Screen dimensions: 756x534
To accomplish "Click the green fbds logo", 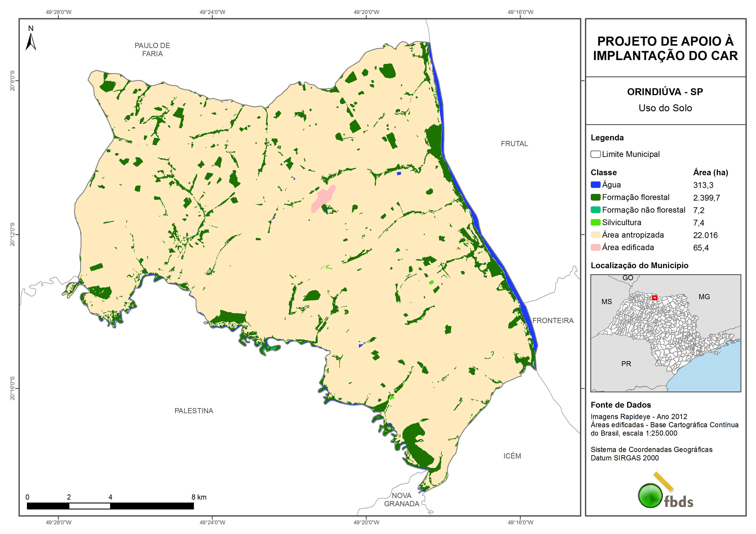I will (650, 495).
